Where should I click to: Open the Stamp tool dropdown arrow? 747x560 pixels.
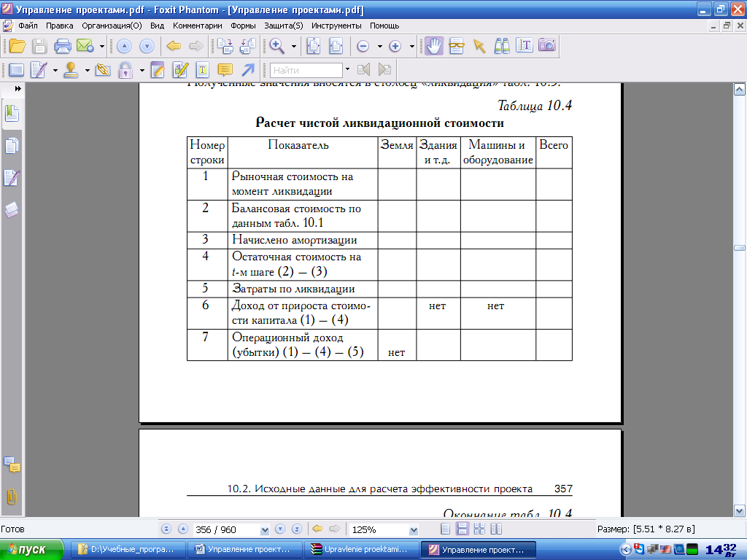[x=88, y=70]
